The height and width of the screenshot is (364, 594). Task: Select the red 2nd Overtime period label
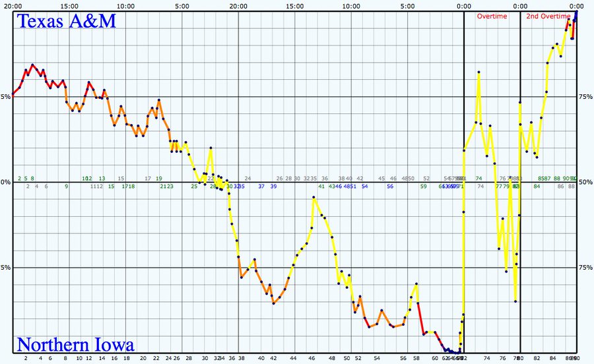(x=548, y=16)
